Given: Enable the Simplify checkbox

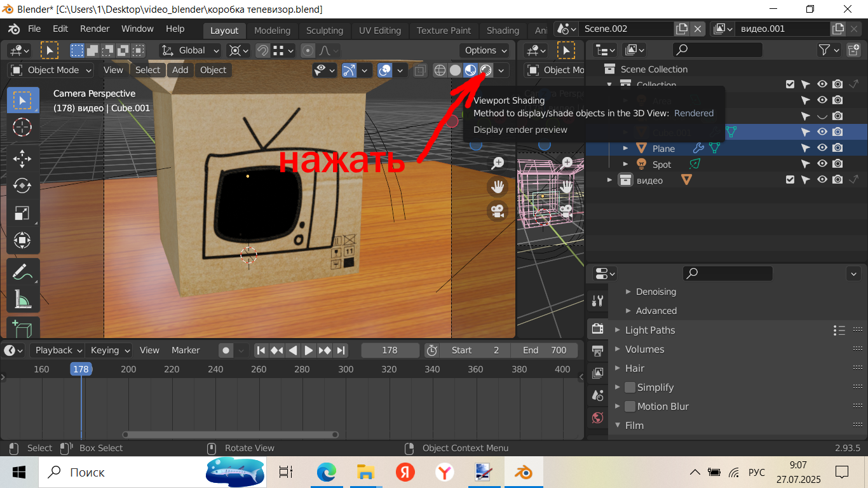Looking at the screenshot, I should [630, 388].
